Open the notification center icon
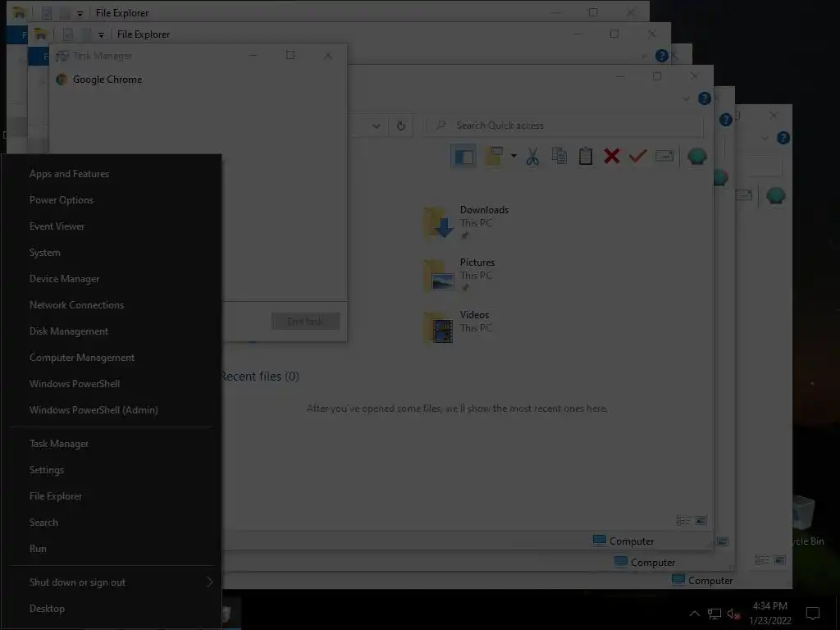 tap(813, 614)
